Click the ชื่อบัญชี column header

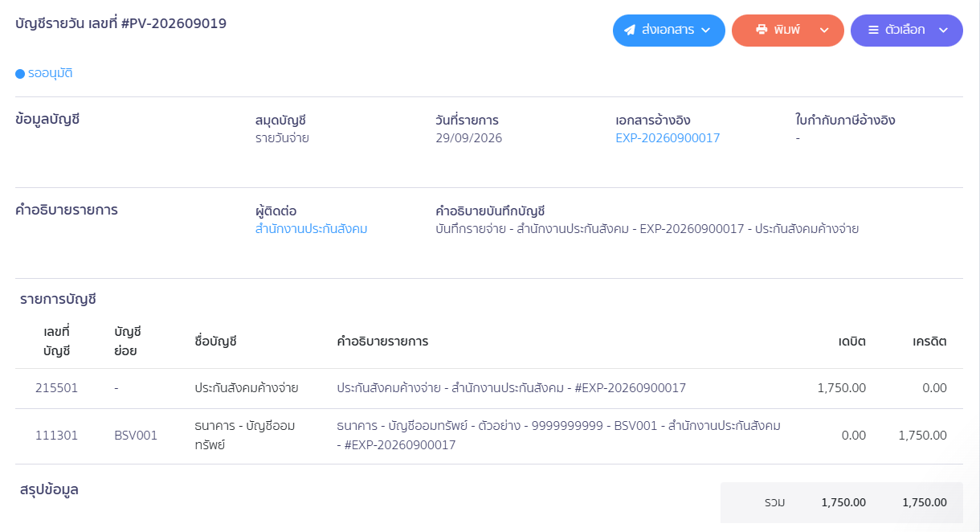pos(216,342)
